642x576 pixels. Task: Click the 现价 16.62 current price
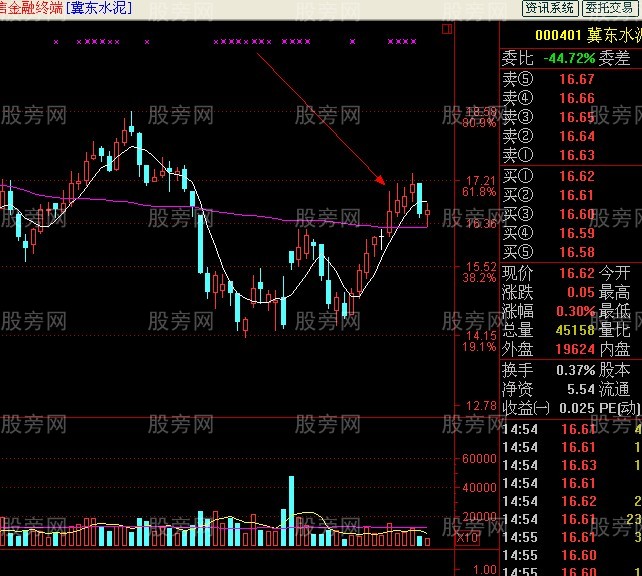click(x=576, y=273)
